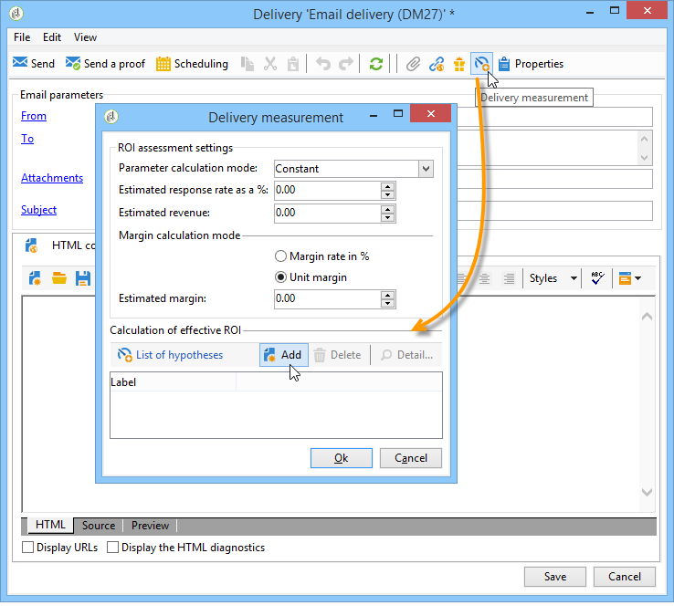Open the Styles dropdown
Image resolution: width=674 pixels, height=616 pixels.
[553, 278]
